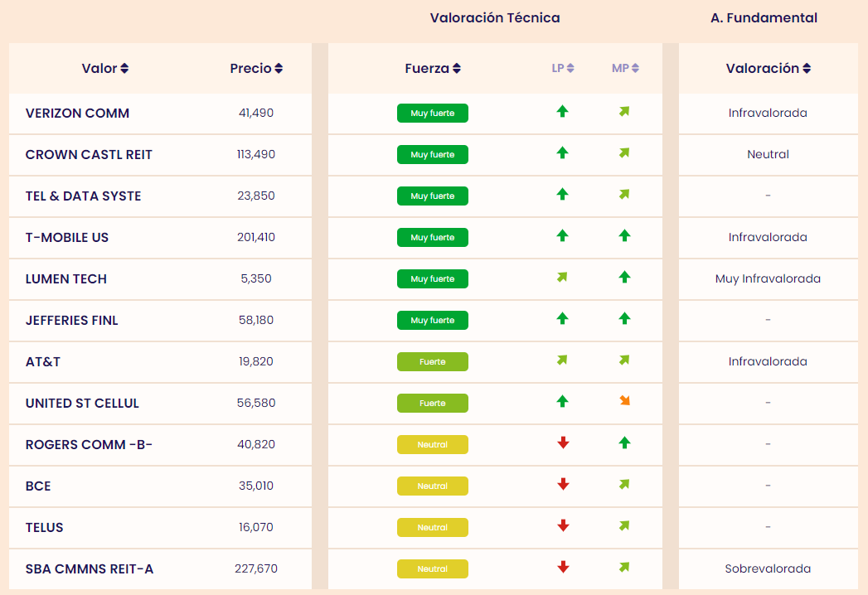Click LP up arrow for VERIZON COMM

[x=562, y=111]
